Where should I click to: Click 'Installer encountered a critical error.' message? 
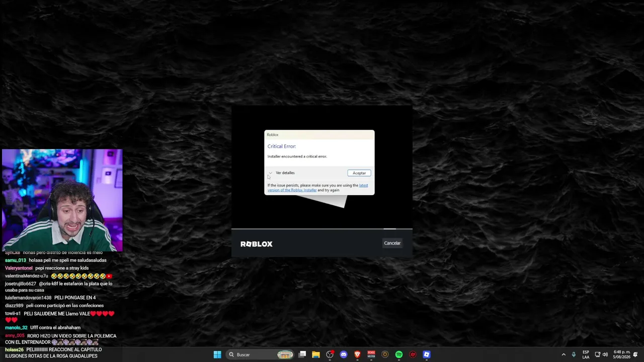[x=297, y=156]
